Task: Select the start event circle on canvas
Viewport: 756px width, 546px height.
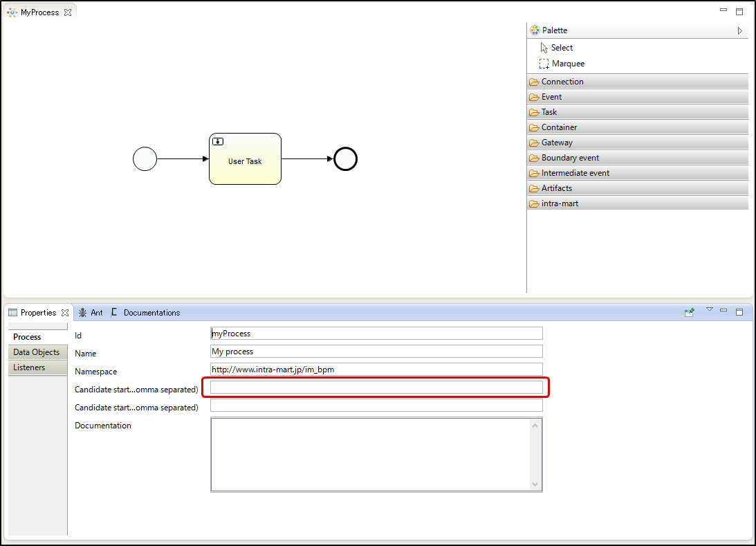Action: 145,159
